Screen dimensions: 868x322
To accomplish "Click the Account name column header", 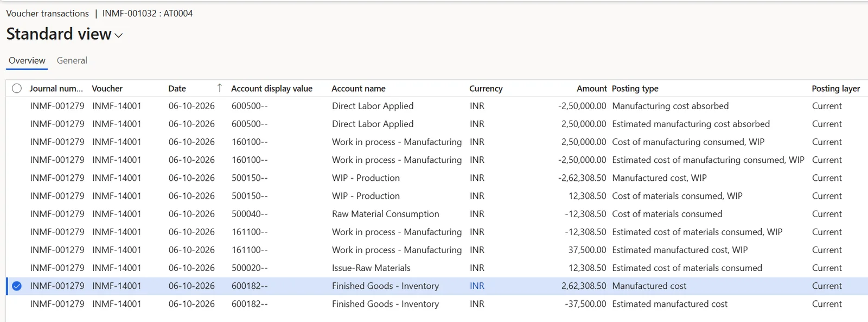I will coord(359,89).
